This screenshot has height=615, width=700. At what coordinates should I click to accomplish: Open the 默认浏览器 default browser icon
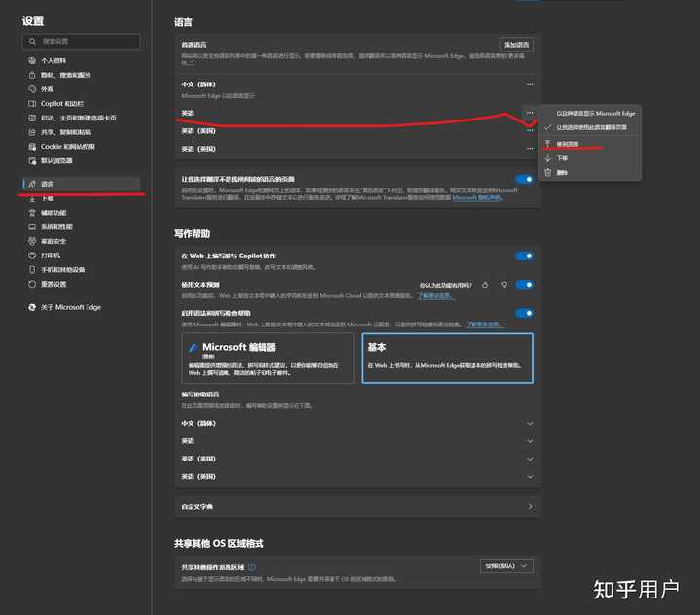coord(32,160)
